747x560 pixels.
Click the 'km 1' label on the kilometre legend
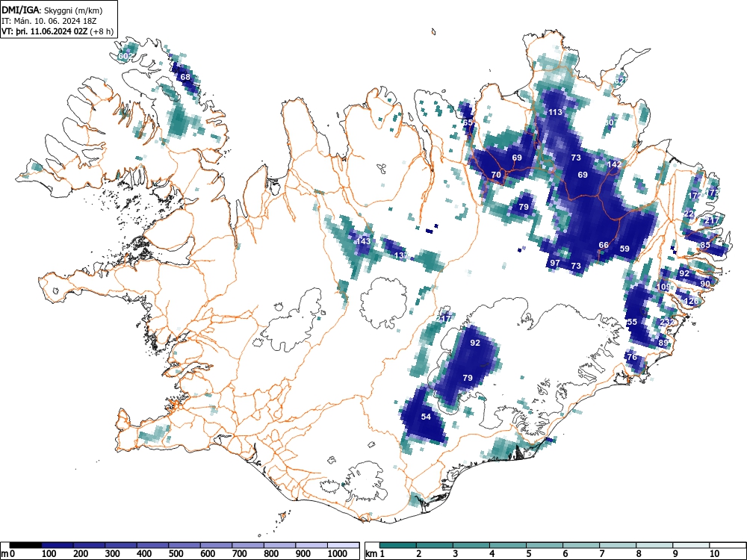click(375, 553)
